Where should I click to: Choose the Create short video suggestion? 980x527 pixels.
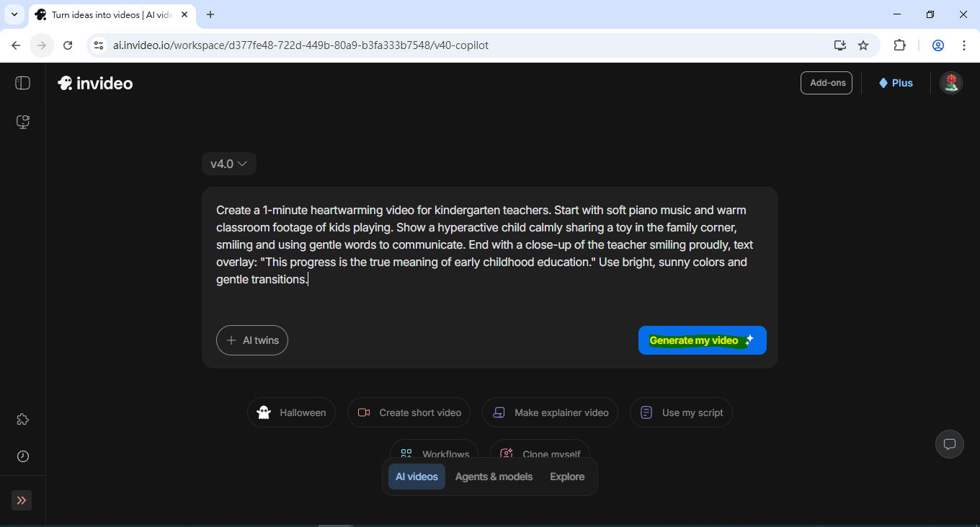coord(409,412)
